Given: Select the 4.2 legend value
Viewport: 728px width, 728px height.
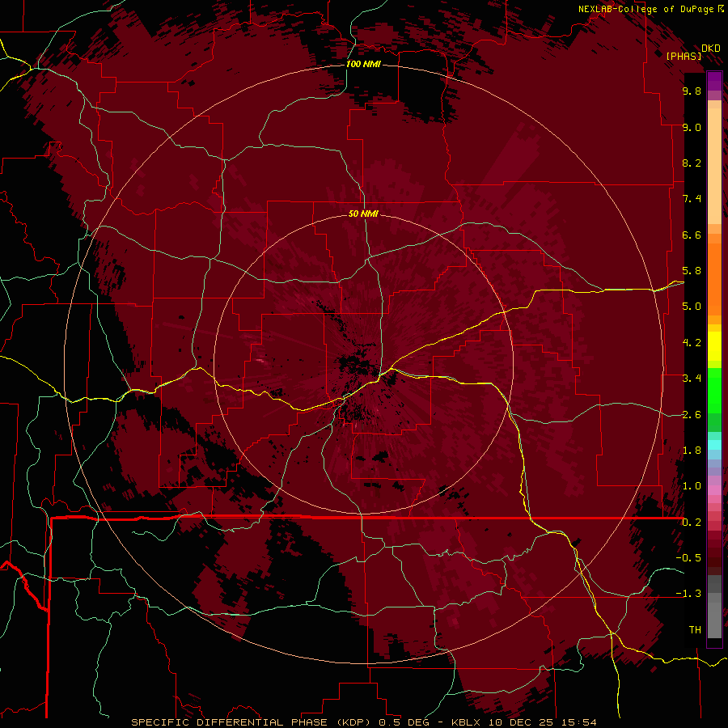Looking at the screenshot, I should pos(692,343).
